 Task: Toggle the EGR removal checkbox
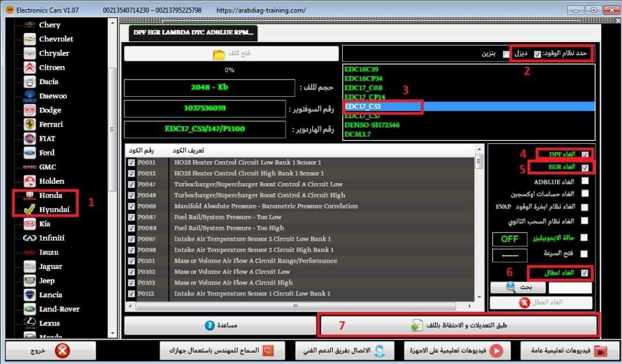click(x=585, y=168)
